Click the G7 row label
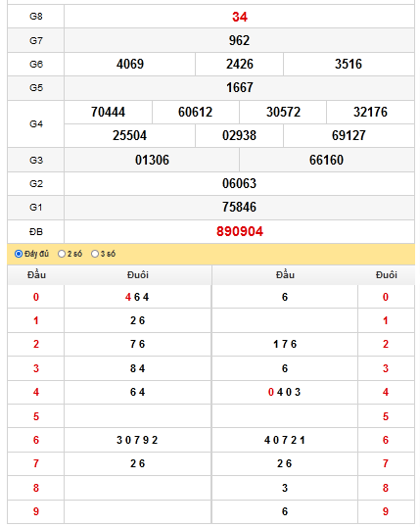The image size is (420, 527). coord(36,41)
